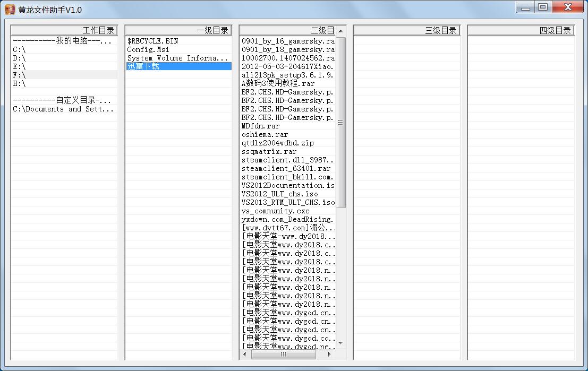The width and height of the screenshot is (588, 371).
Task: Select the 迅雷下载 folder
Action: click(178, 66)
